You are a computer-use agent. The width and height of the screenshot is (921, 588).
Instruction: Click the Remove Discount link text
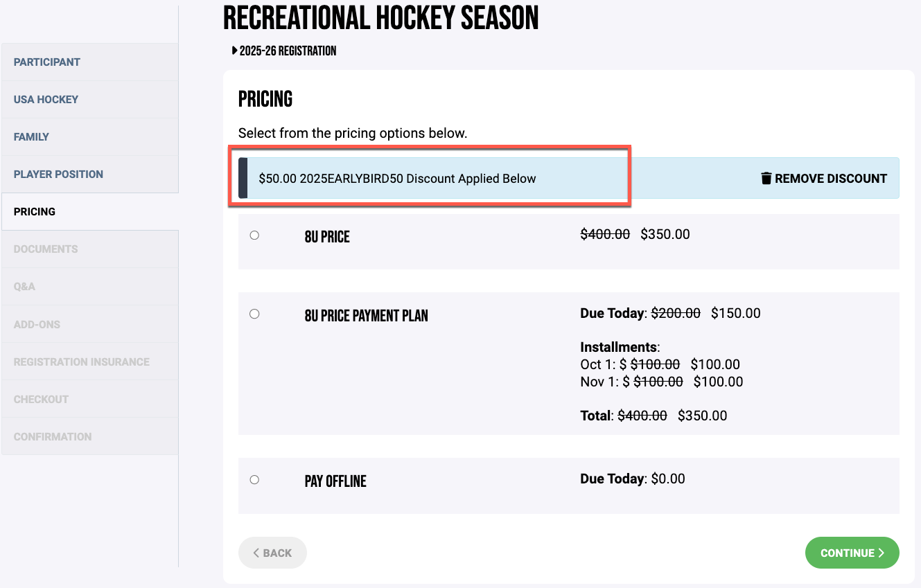click(x=830, y=179)
